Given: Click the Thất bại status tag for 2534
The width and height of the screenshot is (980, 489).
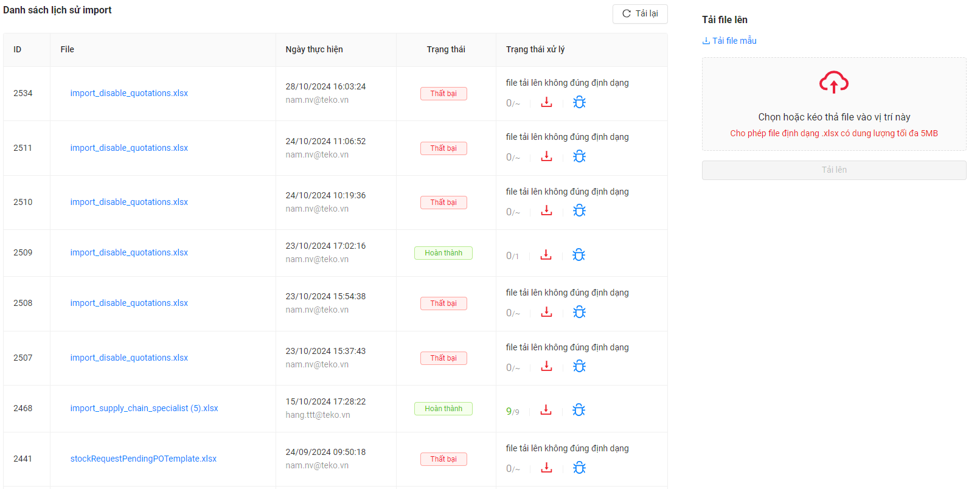Looking at the screenshot, I should [443, 94].
